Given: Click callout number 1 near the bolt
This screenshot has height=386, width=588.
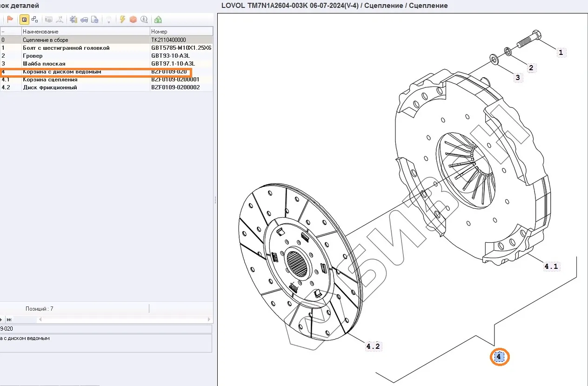Looking at the screenshot, I should (561, 53).
